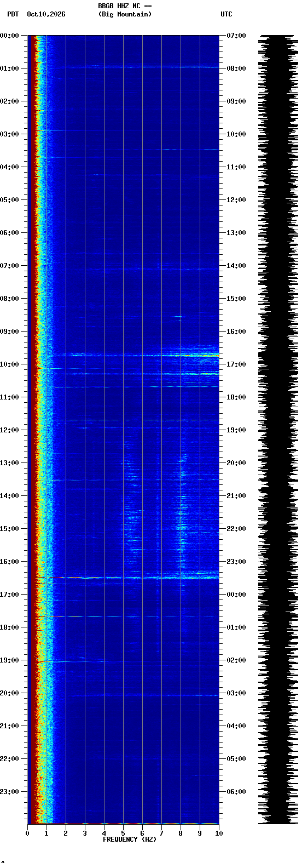Click the 'UTC' timezone label
This screenshot has height=868, width=302.
click(226, 14)
